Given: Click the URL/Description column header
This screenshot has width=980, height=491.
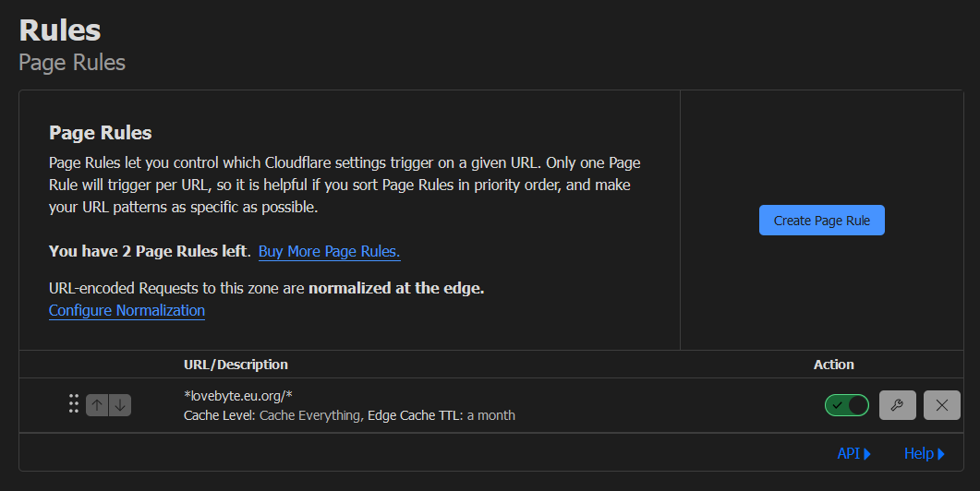Looking at the screenshot, I should [236, 365].
